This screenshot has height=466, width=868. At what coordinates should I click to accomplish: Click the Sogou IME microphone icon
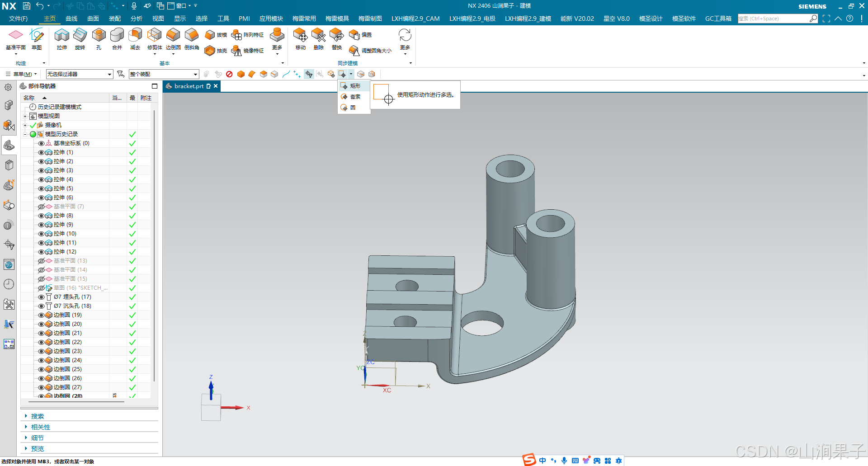[564, 461]
